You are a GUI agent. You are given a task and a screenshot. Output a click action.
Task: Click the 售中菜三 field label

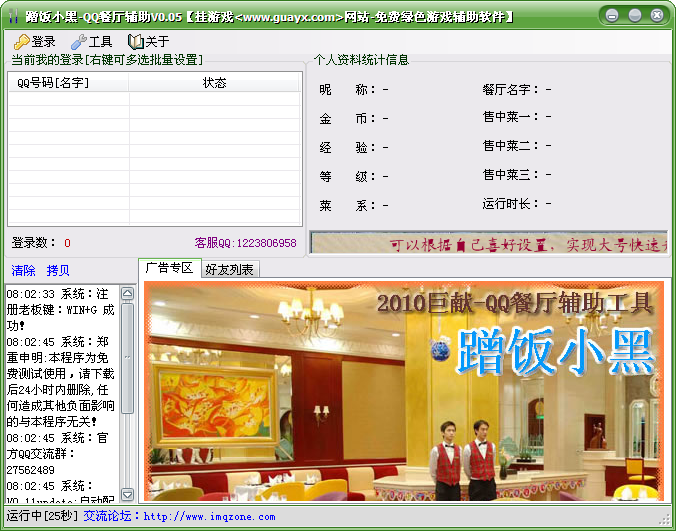tap(511, 175)
